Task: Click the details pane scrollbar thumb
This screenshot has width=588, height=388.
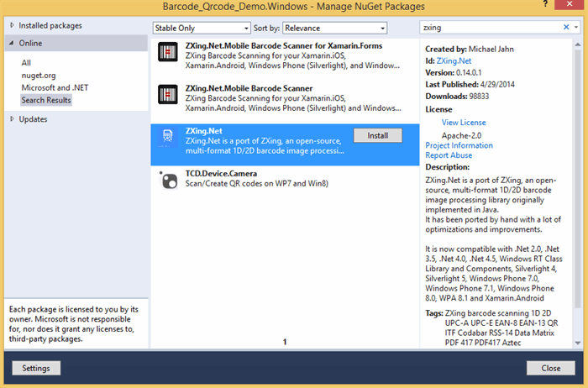Action: pos(578,180)
